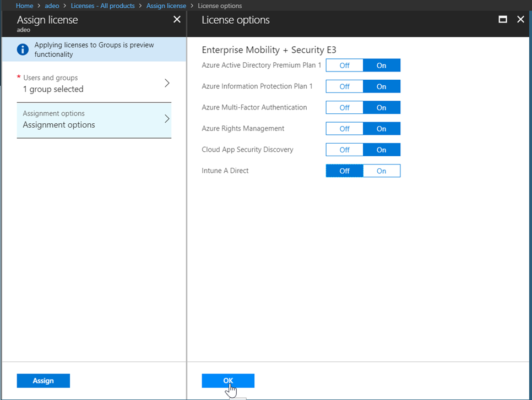The image size is (532, 400).
Task: Turn off Azure Information Protection Plan 1
Action: [344, 86]
